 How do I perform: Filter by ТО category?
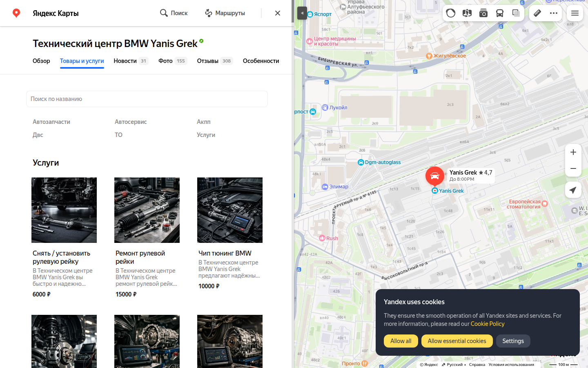tap(118, 135)
